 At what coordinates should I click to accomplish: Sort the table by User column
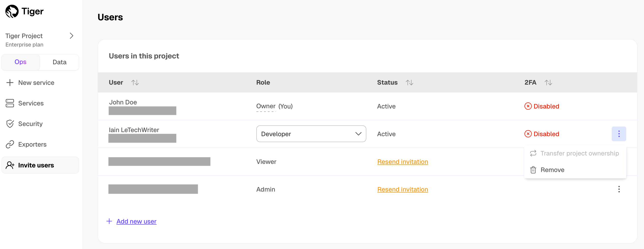135,83
